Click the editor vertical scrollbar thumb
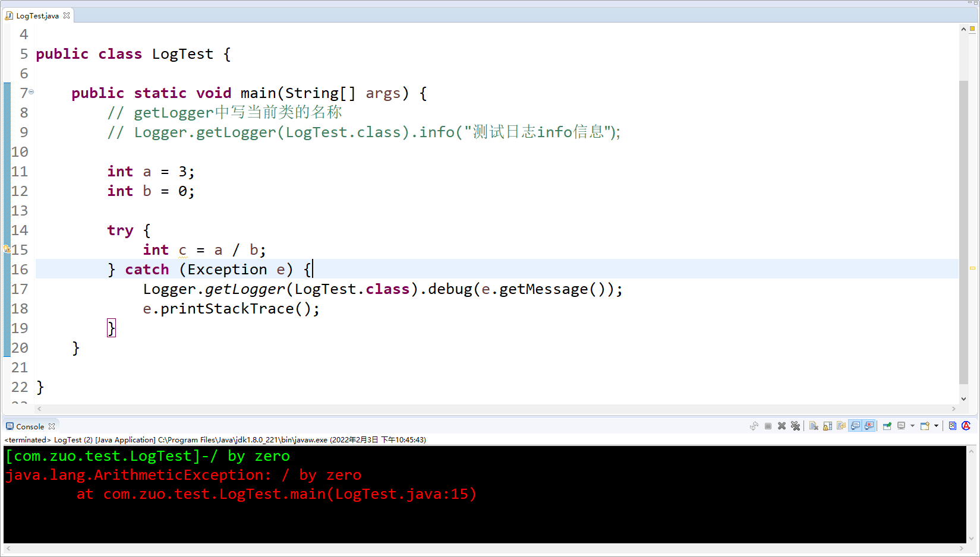The width and height of the screenshot is (980, 557). pyautogui.click(x=963, y=232)
